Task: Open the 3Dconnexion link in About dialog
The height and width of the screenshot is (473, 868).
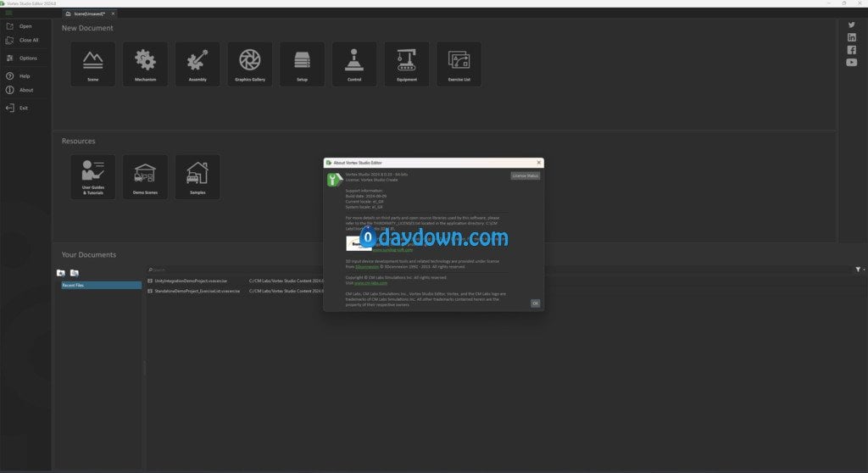Action: 366,267
